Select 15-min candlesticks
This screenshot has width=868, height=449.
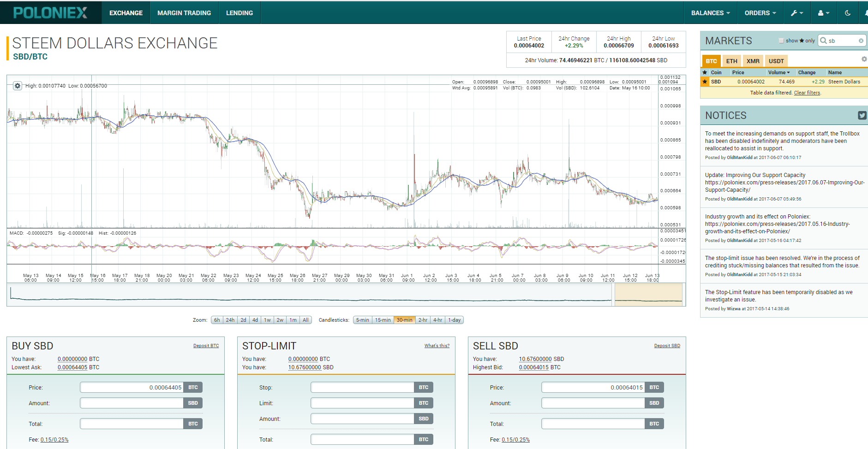383,320
